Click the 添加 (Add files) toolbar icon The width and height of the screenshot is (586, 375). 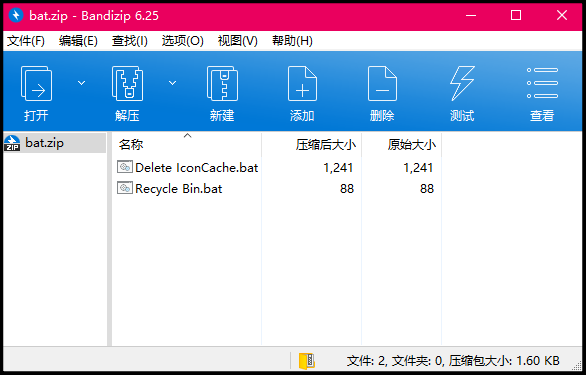click(302, 83)
